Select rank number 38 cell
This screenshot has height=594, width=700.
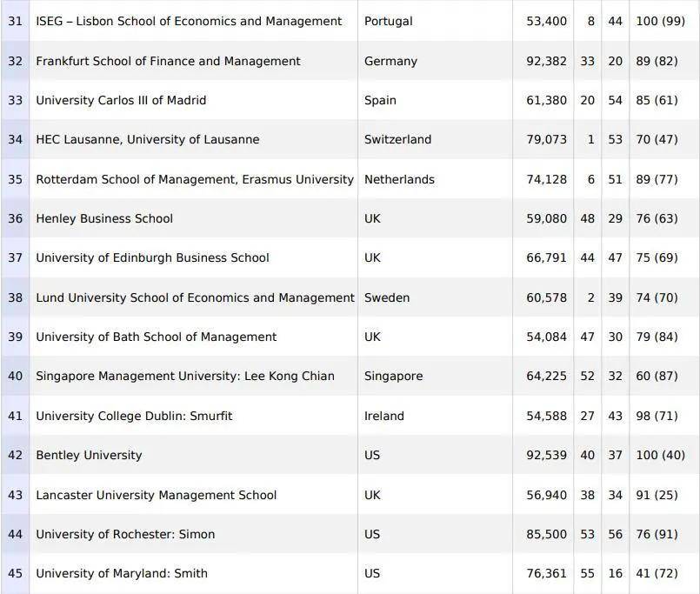pyautogui.click(x=16, y=297)
